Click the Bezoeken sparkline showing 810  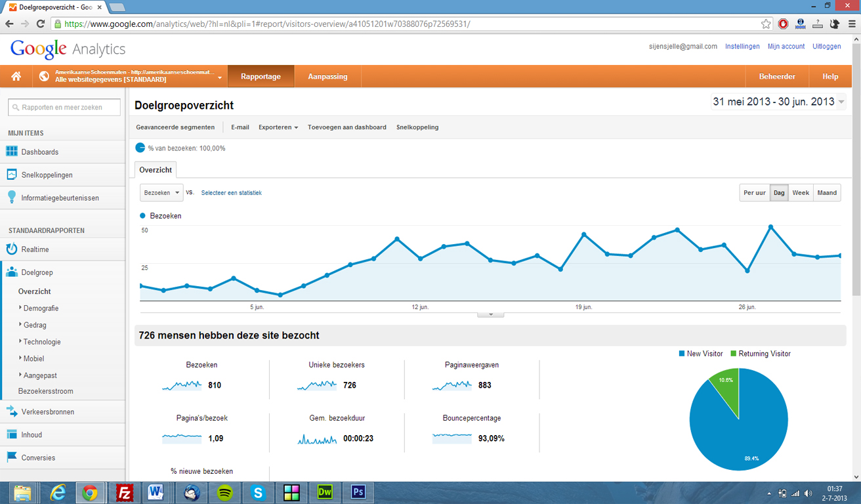[x=182, y=385]
